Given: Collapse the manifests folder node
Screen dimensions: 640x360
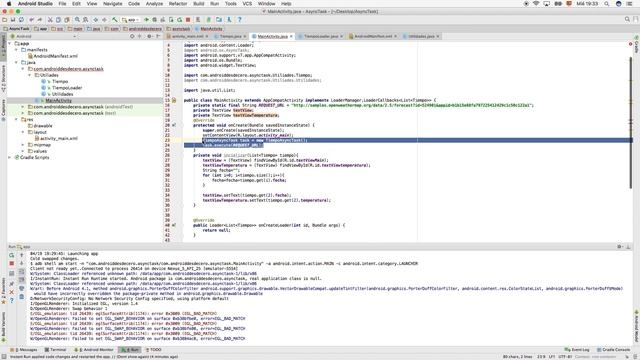Looking at the screenshot, I should point(16,50).
